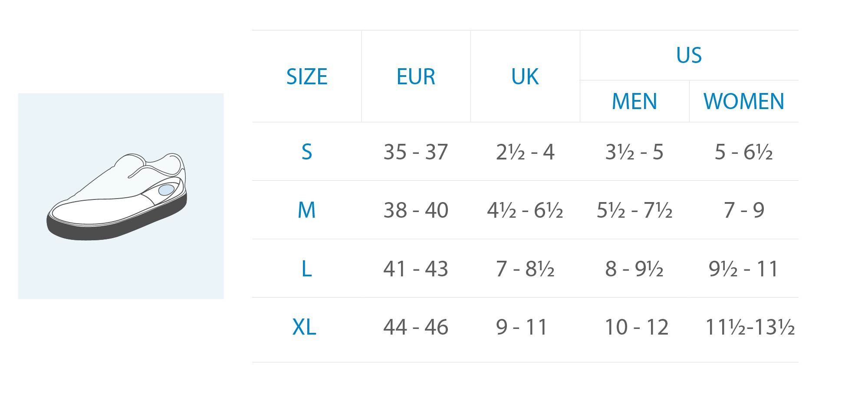This screenshot has width=868, height=395.
Task: Click the US header label
Action: [x=689, y=55]
